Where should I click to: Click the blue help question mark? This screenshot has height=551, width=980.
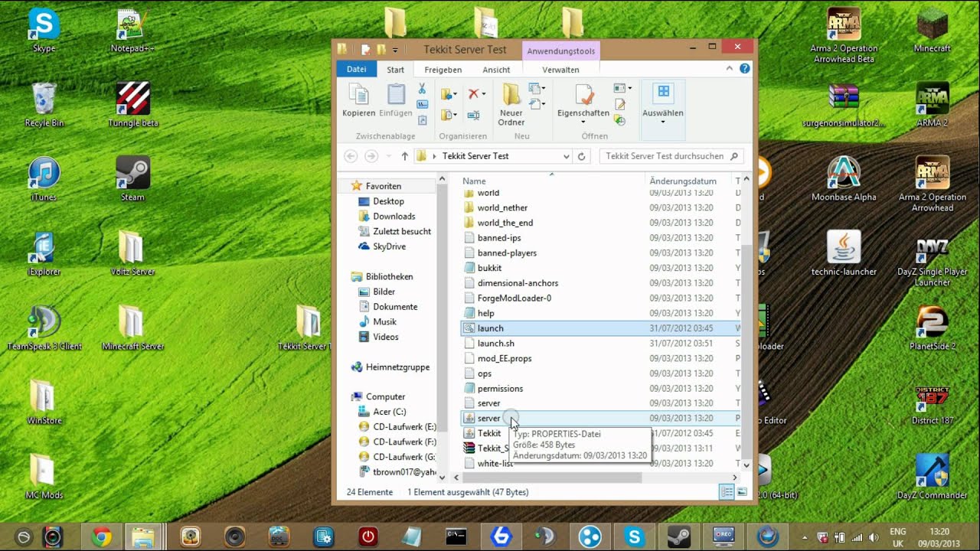click(x=744, y=69)
